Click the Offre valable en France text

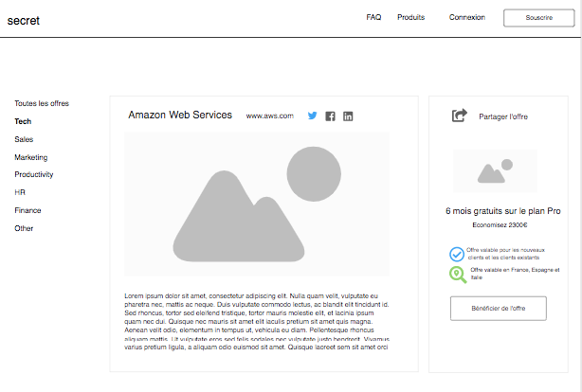(x=515, y=274)
